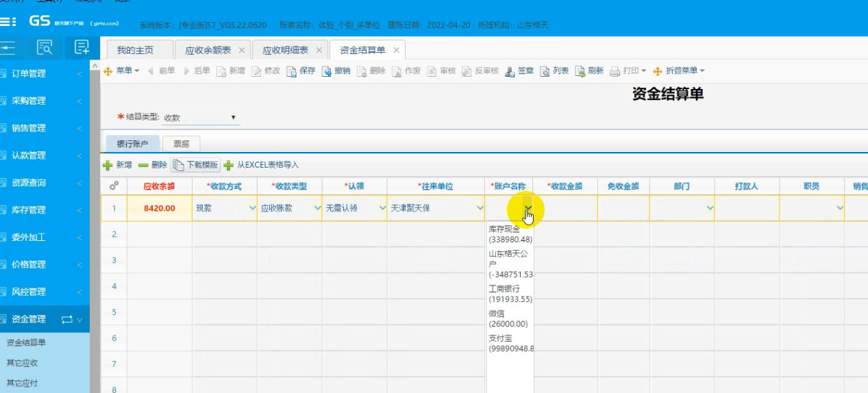Refresh the form with 刷新

pos(590,71)
